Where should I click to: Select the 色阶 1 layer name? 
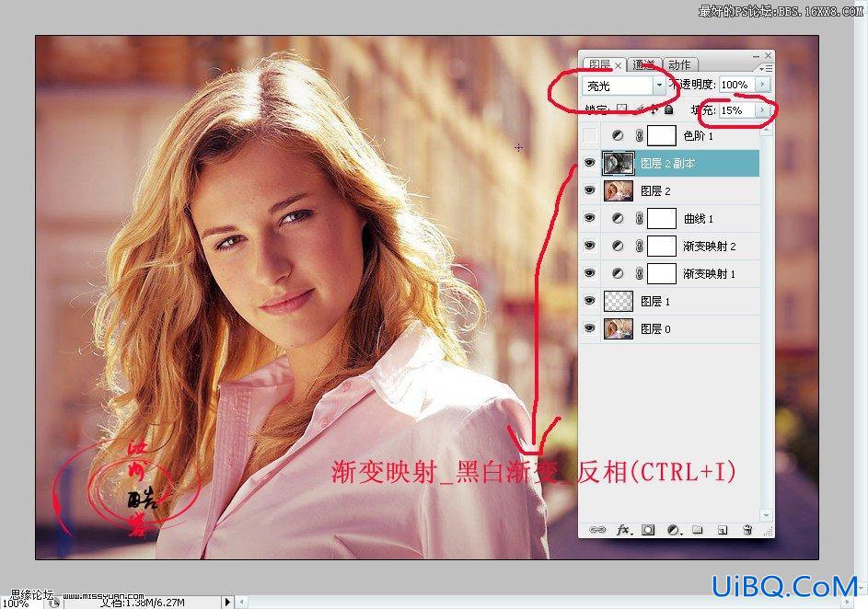point(698,135)
